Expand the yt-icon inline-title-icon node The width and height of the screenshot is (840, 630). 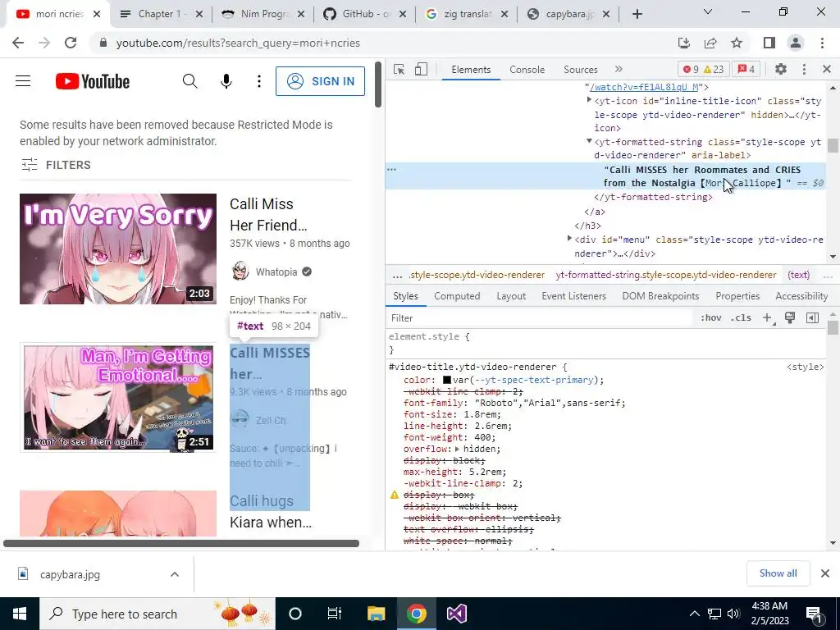click(589, 100)
